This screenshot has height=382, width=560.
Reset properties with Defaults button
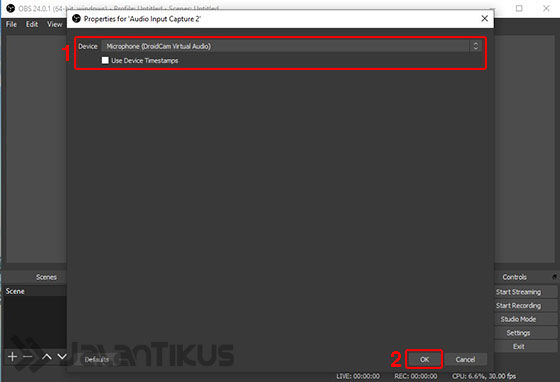pos(96,360)
